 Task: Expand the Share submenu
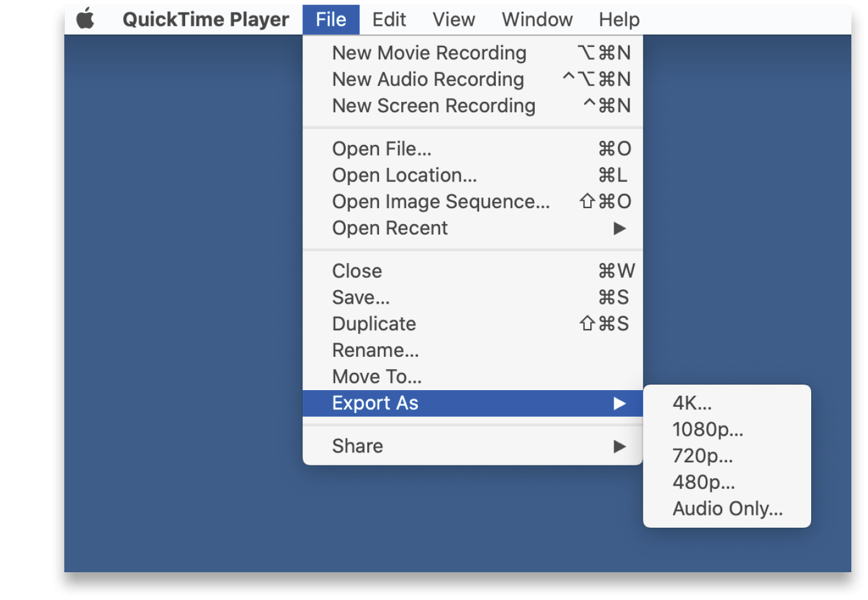[x=473, y=446]
